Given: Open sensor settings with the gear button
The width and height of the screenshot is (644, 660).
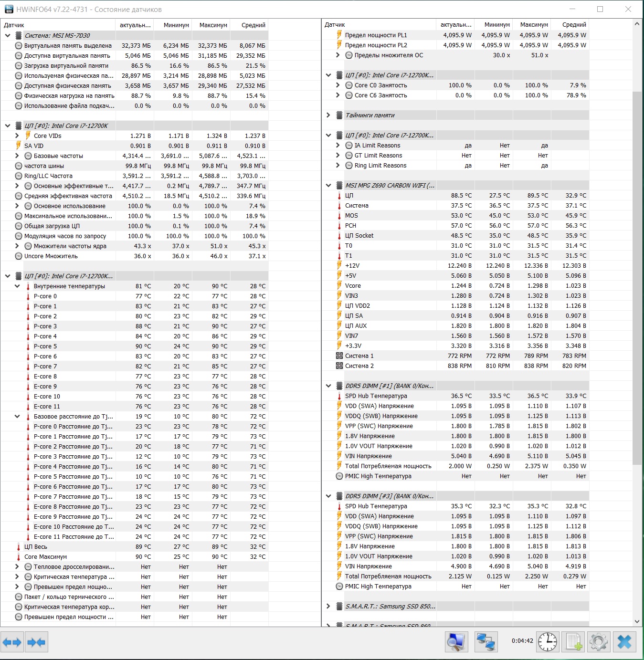Looking at the screenshot, I should 599,642.
